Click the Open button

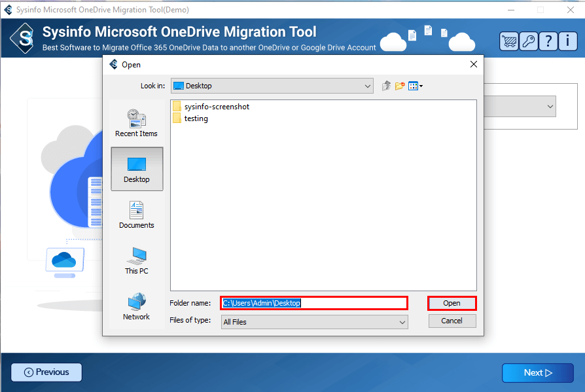[452, 303]
